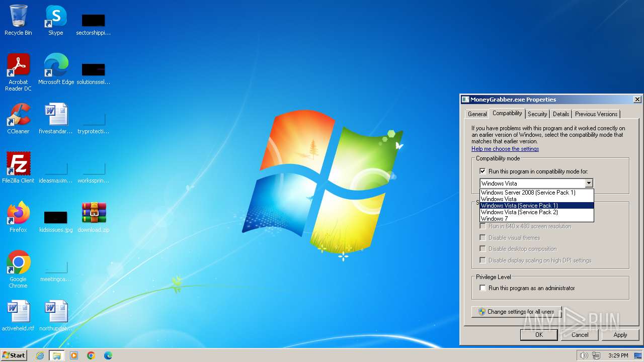
Task: Toggle Disable visual themes checkbox
Action: coord(482,237)
